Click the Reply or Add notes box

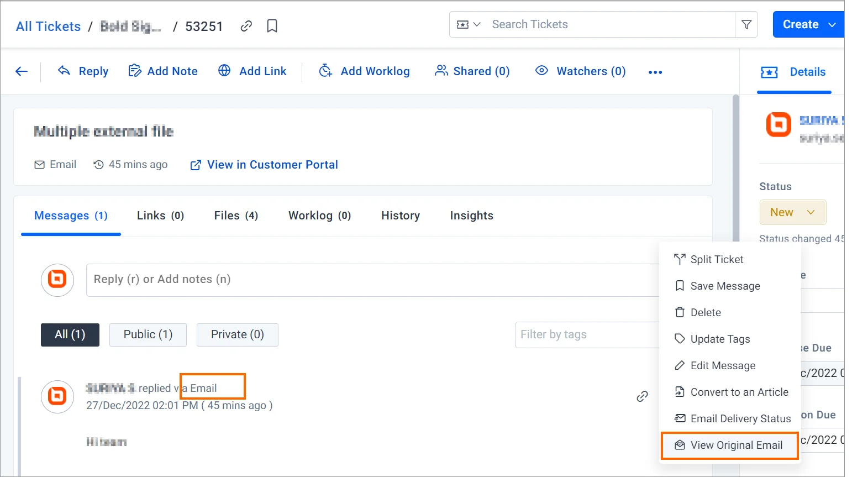pos(370,280)
